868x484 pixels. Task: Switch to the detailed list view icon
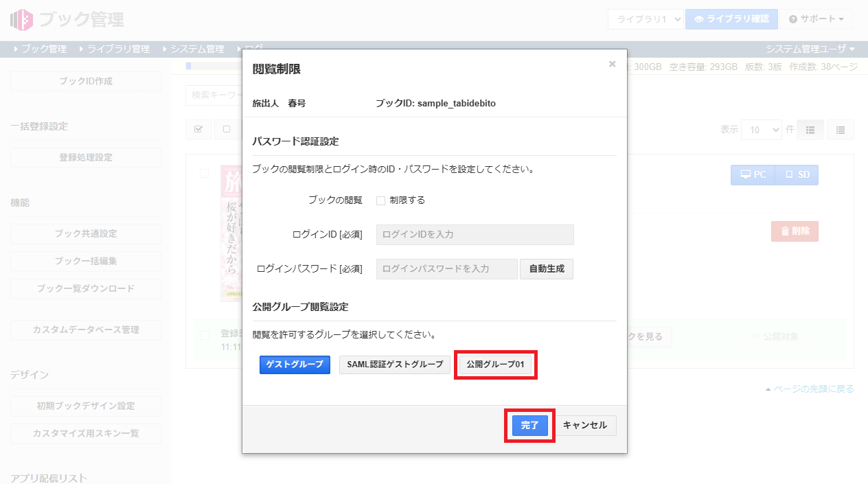(841, 130)
